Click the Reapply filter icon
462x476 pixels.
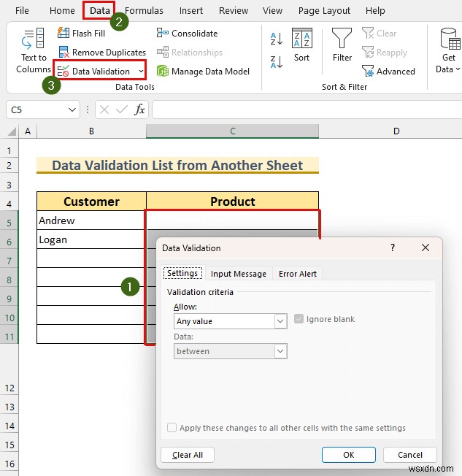(368, 53)
